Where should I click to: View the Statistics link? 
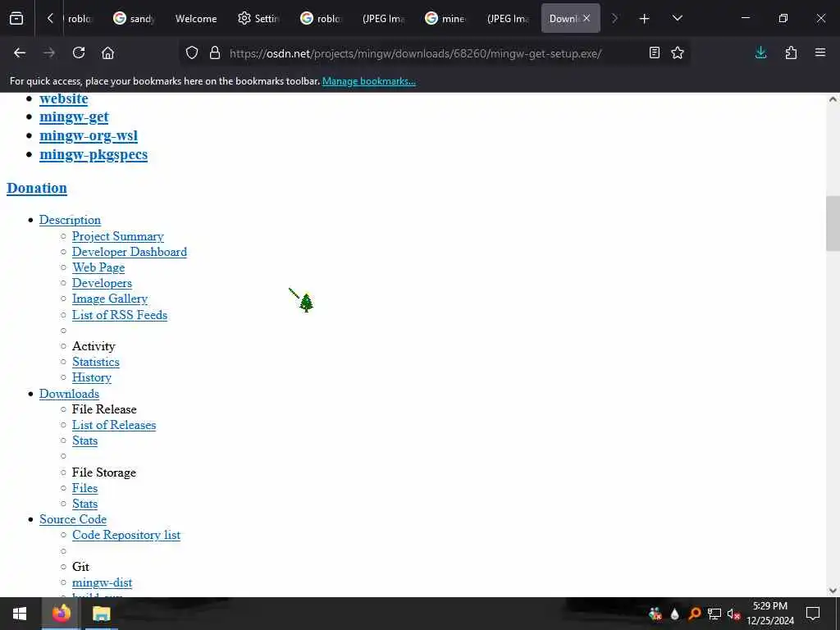96,362
